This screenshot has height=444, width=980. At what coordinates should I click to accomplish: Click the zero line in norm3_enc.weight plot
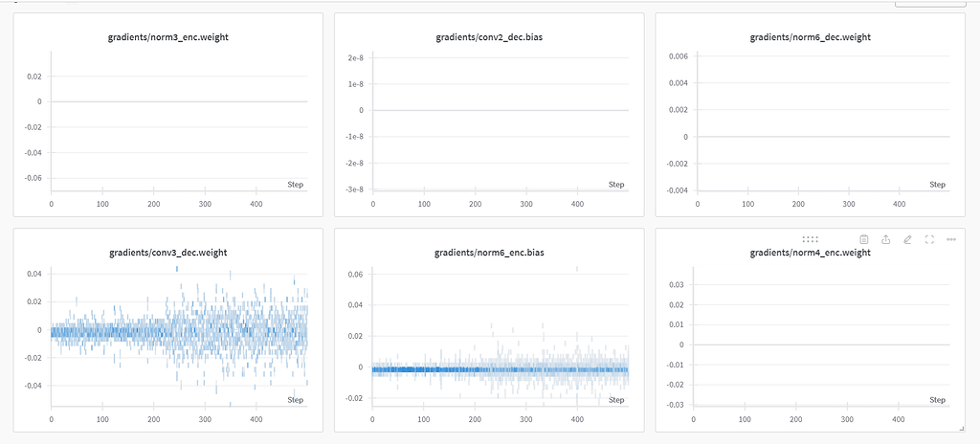click(179, 101)
